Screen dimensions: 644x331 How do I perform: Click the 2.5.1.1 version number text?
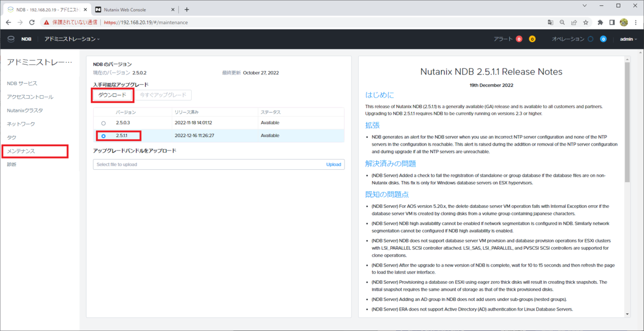coord(123,135)
